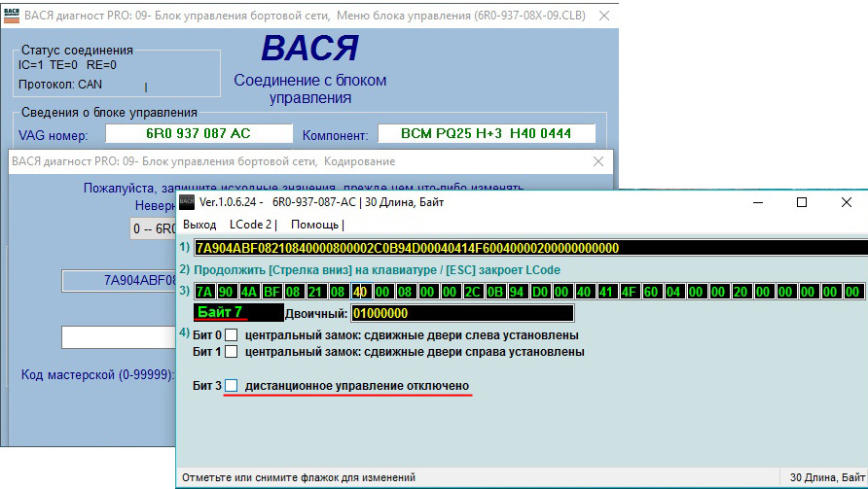Open the LCode 2 menu
This screenshot has width=868, height=489.
click(251, 225)
